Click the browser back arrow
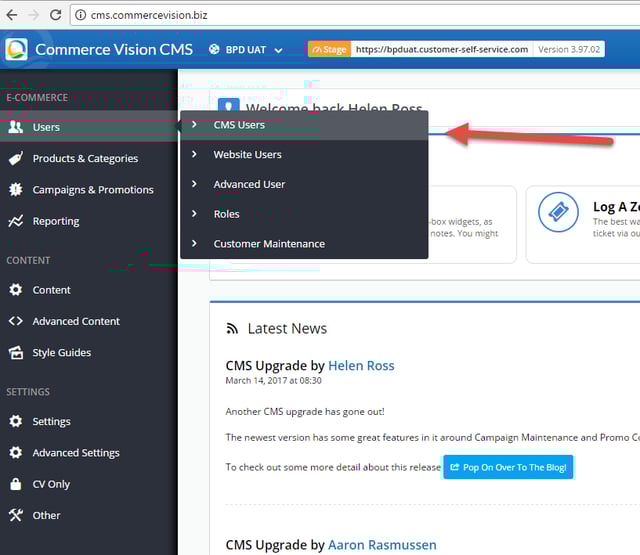The width and height of the screenshot is (640, 555). pos(12,15)
